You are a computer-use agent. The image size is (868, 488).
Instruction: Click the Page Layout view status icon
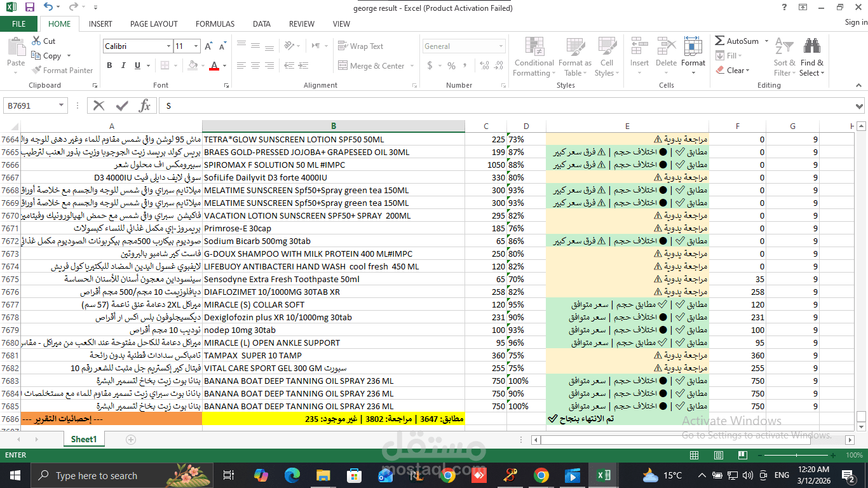[x=718, y=455]
